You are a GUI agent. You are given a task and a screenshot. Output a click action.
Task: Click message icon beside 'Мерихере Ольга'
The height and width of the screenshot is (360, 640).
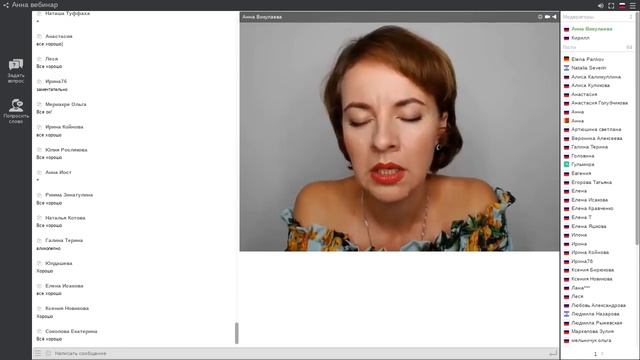[x=40, y=104]
